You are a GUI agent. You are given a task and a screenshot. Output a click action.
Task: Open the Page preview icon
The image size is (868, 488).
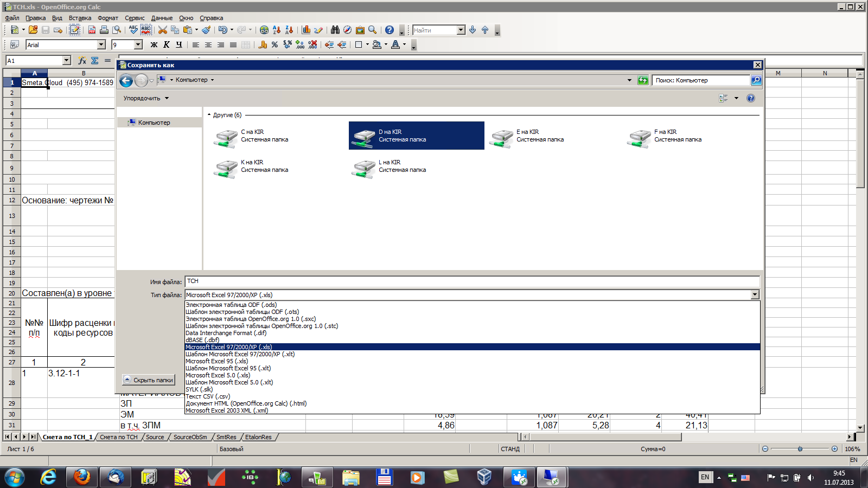(117, 30)
